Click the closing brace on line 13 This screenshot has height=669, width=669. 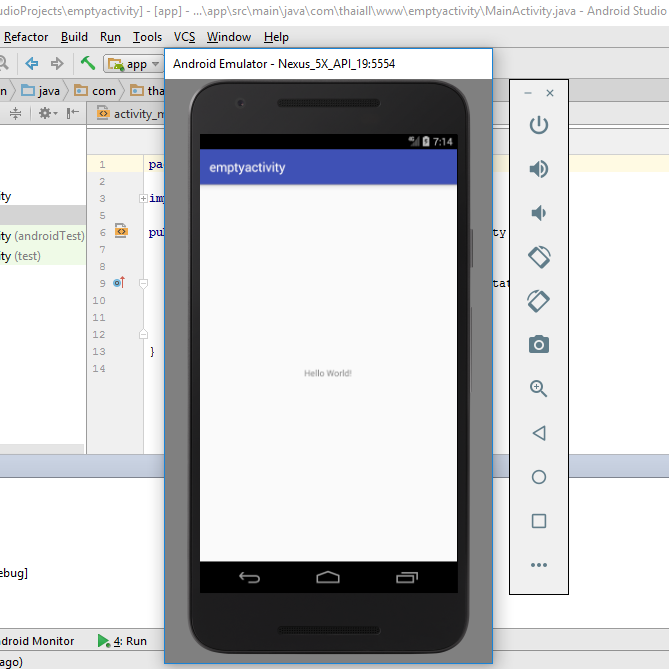pyautogui.click(x=152, y=352)
